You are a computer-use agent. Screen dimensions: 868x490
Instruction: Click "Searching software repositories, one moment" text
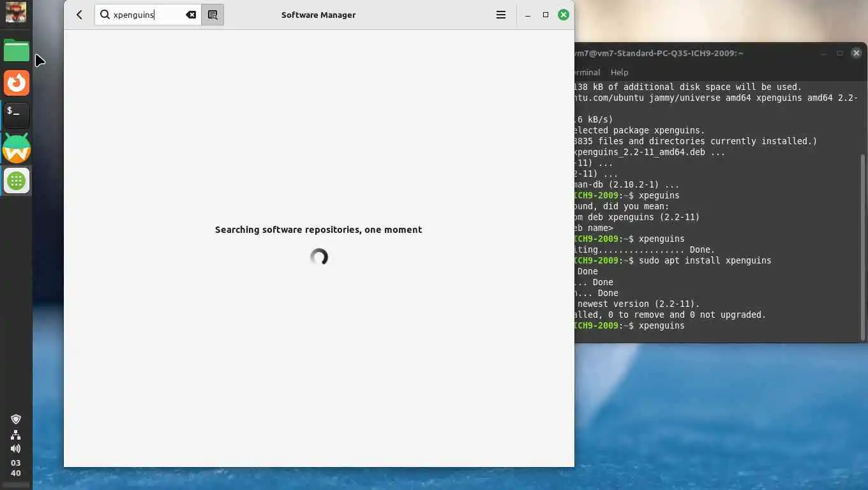coord(318,230)
